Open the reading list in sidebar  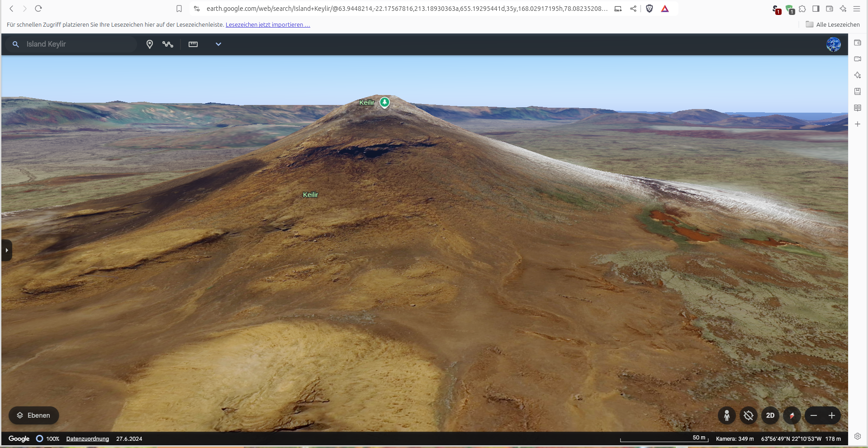(x=858, y=108)
